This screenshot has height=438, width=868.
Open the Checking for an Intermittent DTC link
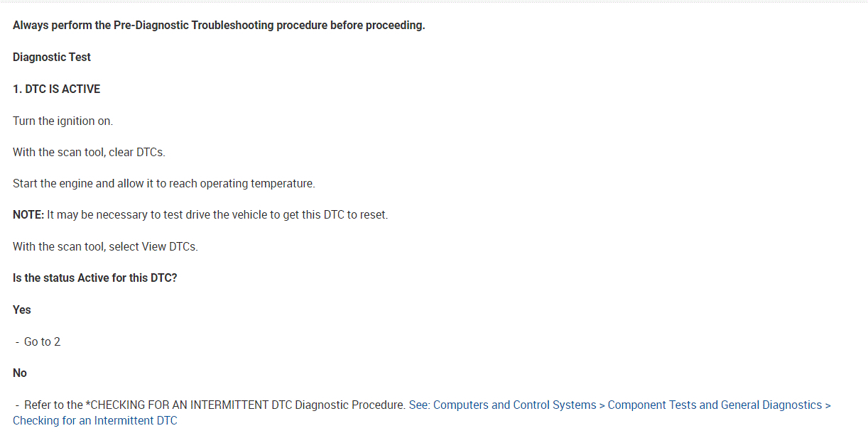94,420
